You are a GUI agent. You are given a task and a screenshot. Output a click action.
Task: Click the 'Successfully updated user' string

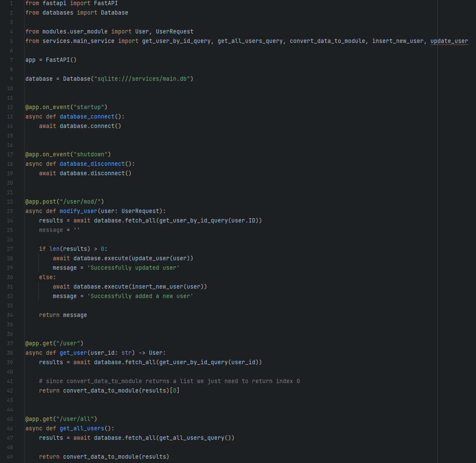[133, 268]
